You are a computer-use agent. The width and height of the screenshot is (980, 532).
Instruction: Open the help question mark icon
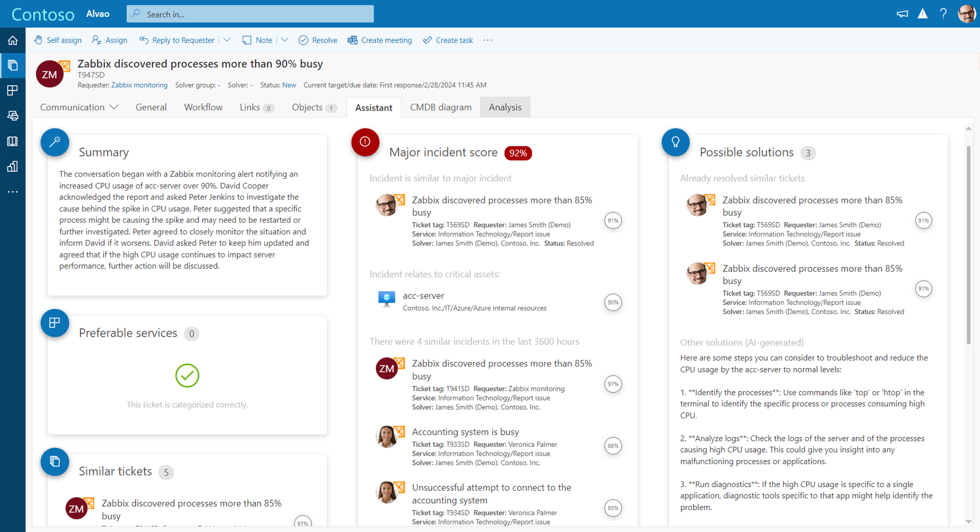(x=943, y=14)
